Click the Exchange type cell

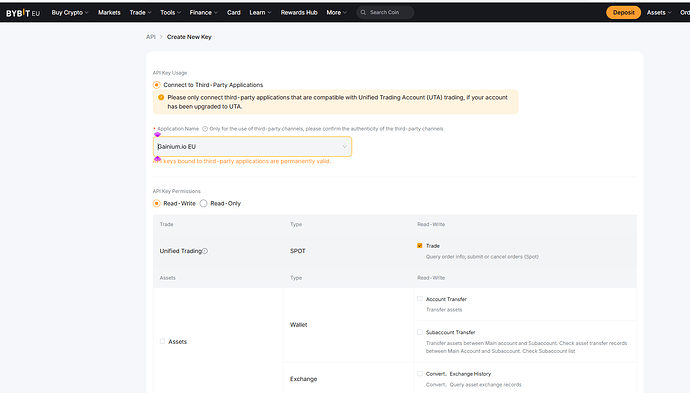click(303, 379)
